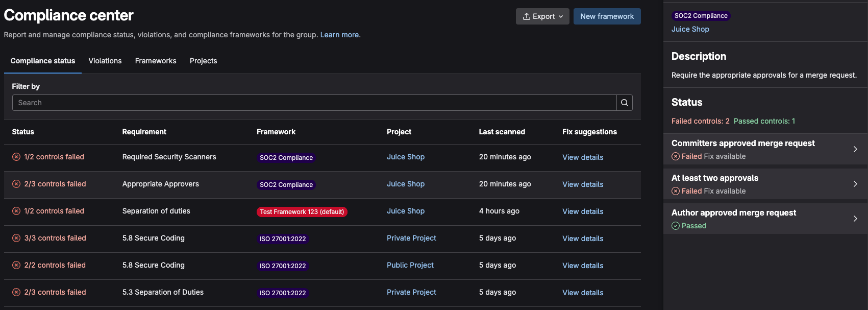Expand At least two approvals control
The height and width of the screenshot is (310, 868).
855,184
